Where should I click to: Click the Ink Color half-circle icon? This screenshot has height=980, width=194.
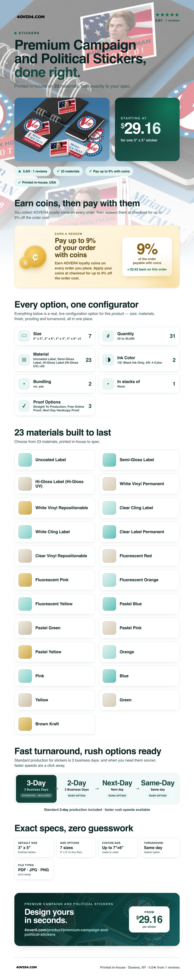108,359
